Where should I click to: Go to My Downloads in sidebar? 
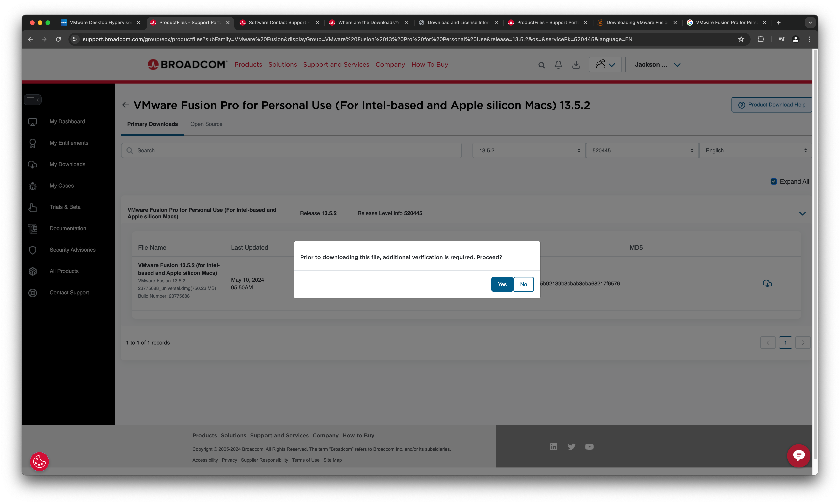[67, 164]
